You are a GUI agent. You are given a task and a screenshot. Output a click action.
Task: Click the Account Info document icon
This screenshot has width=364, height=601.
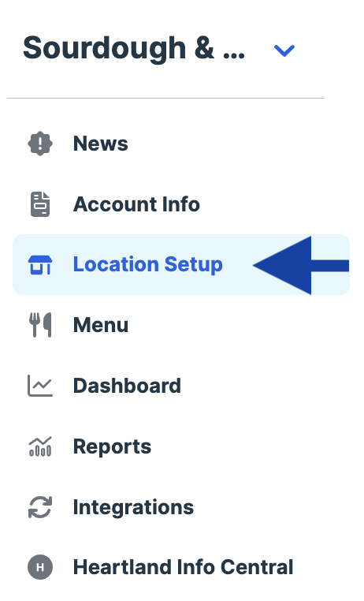[40, 204]
